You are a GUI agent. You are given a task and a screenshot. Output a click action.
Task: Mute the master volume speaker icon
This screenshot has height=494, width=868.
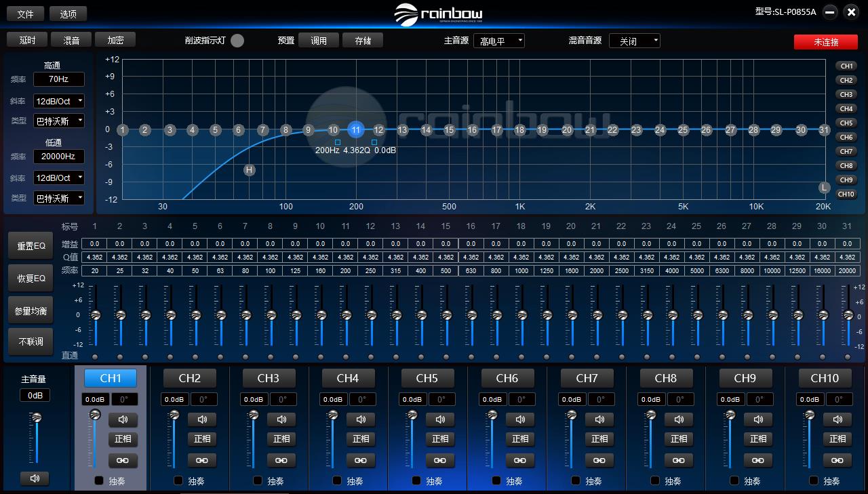(x=35, y=478)
